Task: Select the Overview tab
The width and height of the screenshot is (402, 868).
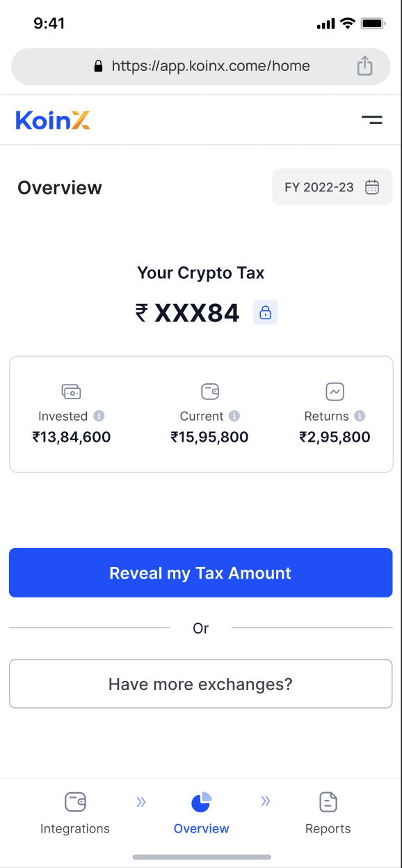Action: [x=201, y=812]
